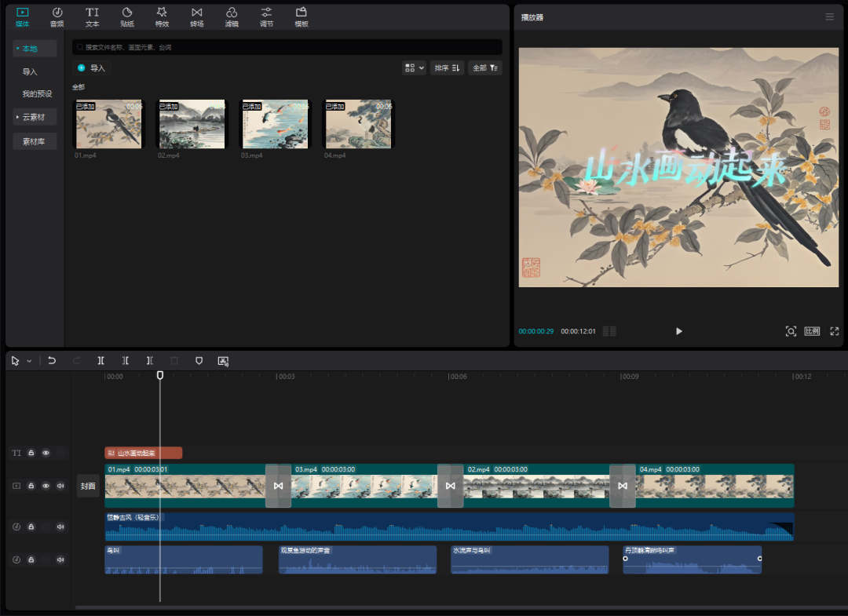The width and height of the screenshot is (848, 616).
Task: Click the 导入 import button with plus icon
Action: (91, 68)
